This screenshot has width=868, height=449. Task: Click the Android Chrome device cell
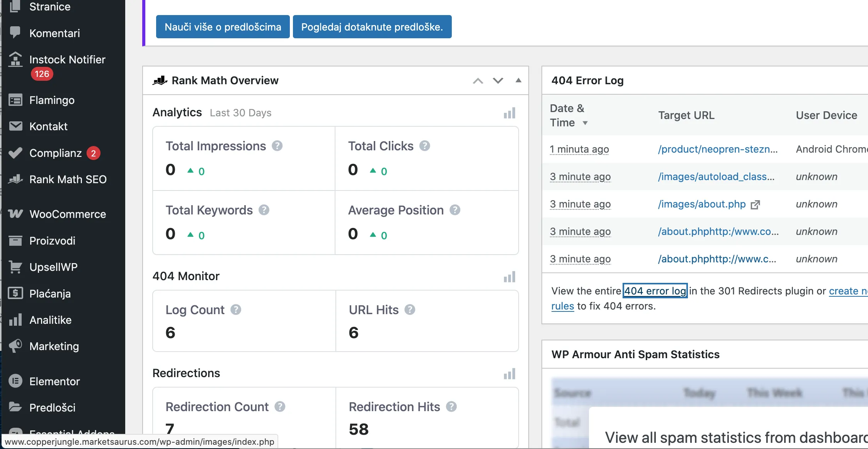[x=832, y=149]
